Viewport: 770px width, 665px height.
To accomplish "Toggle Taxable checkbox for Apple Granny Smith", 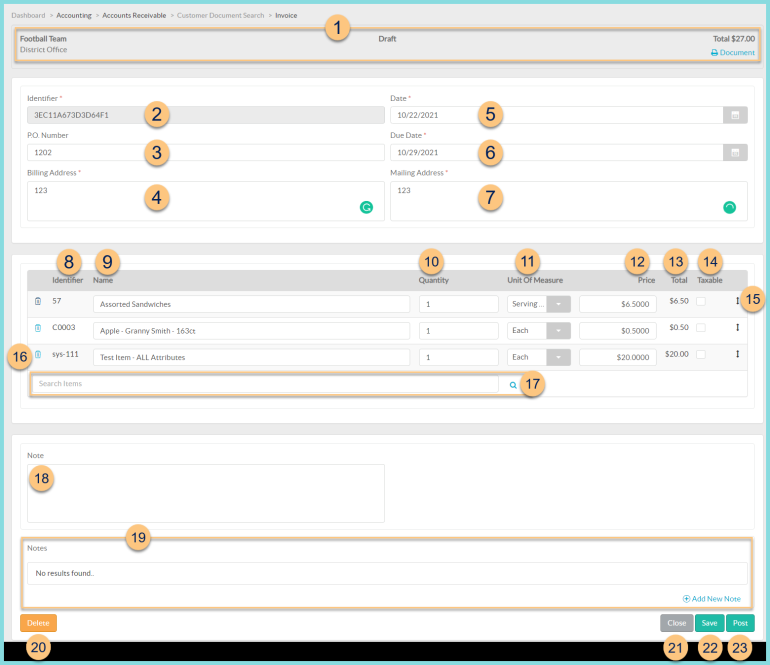I will tap(701, 328).
